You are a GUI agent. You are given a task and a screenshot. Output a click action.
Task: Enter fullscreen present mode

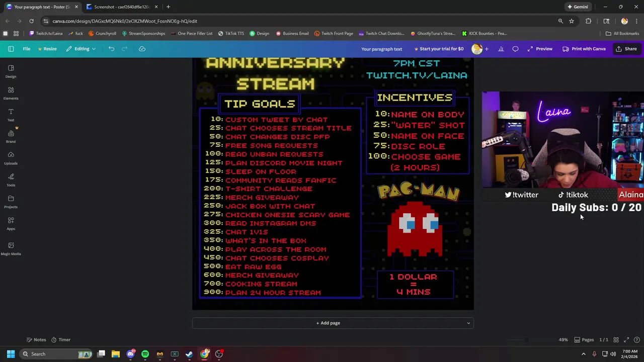point(626,340)
